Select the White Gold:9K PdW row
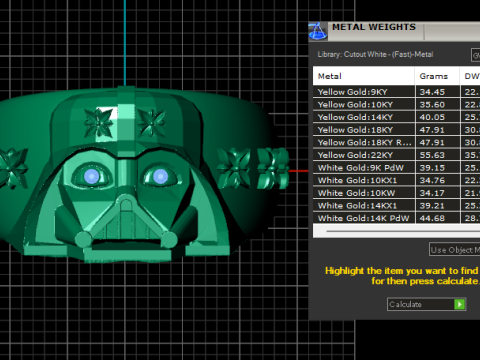The image size is (480, 360). click(x=396, y=168)
